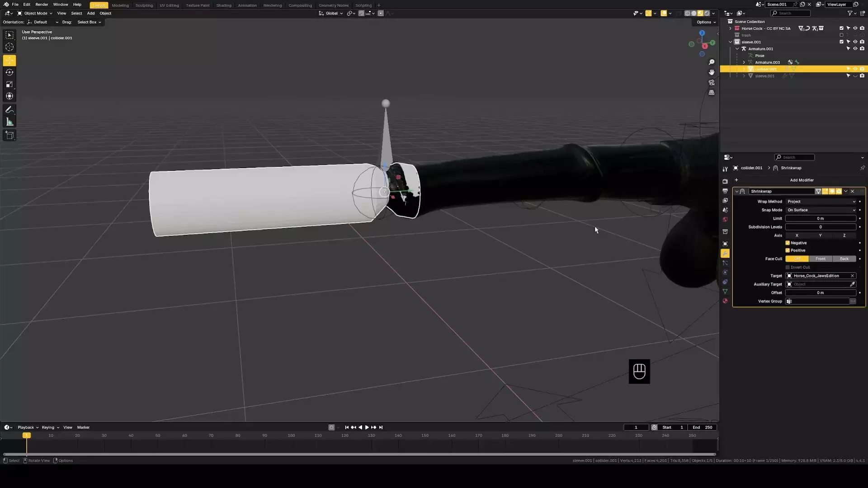Open the Wrap Method dropdown
The width and height of the screenshot is (868, 488).
pos(821,202)
